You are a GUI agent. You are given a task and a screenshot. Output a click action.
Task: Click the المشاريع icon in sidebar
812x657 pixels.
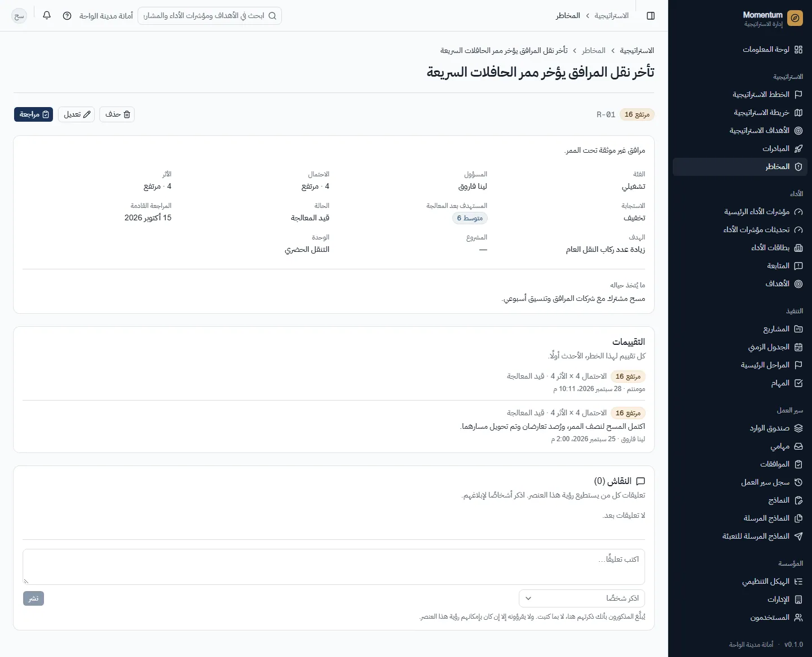click(x=798, y=329)
